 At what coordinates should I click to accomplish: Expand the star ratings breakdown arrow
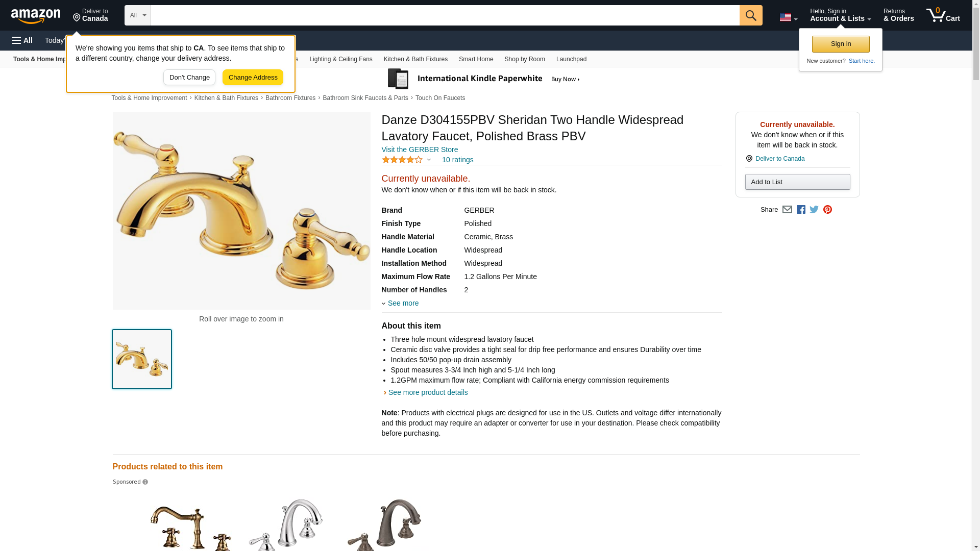[x=429, y=160]
